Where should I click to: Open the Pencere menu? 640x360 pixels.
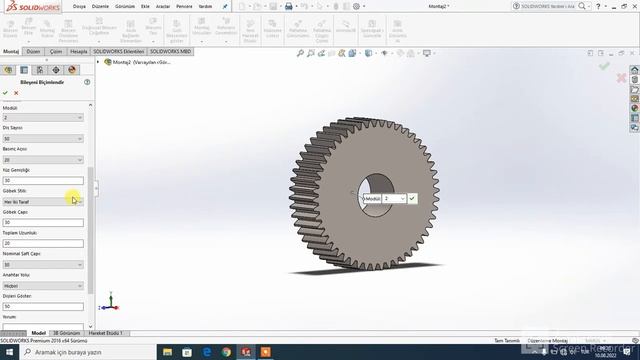point(184,7)
